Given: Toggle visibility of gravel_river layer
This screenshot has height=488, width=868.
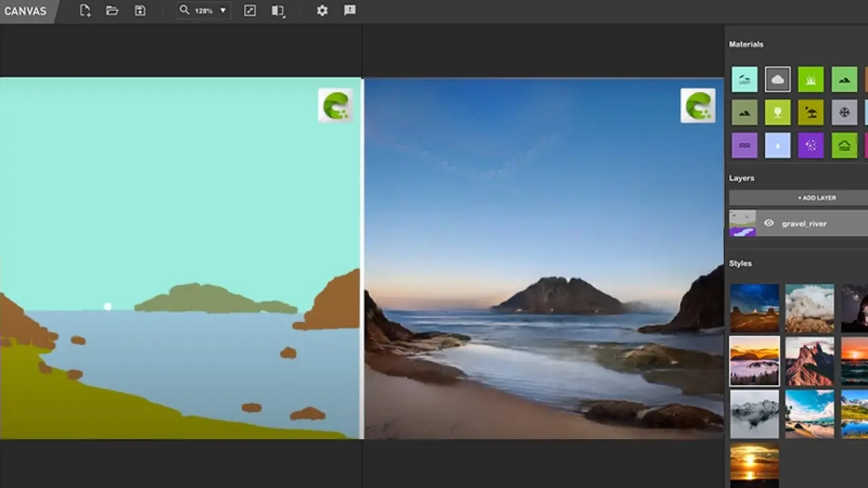Looking at the screenshot, I should (x=768, y=223).
